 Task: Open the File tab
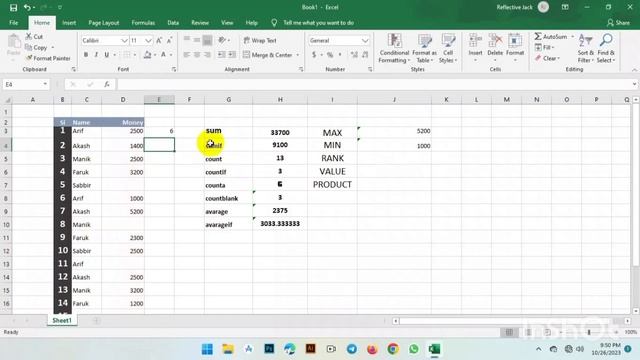tap(13, 23)
